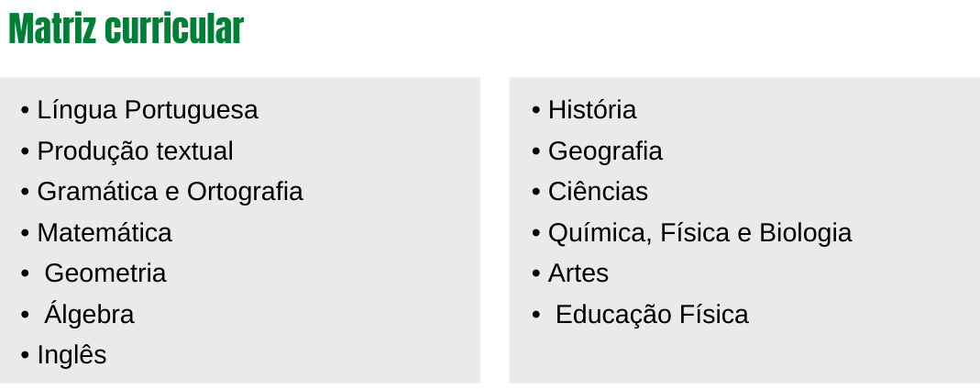The image size is (980, 390).
Task: Click the Produção textual entry
Action: point(135,150)
